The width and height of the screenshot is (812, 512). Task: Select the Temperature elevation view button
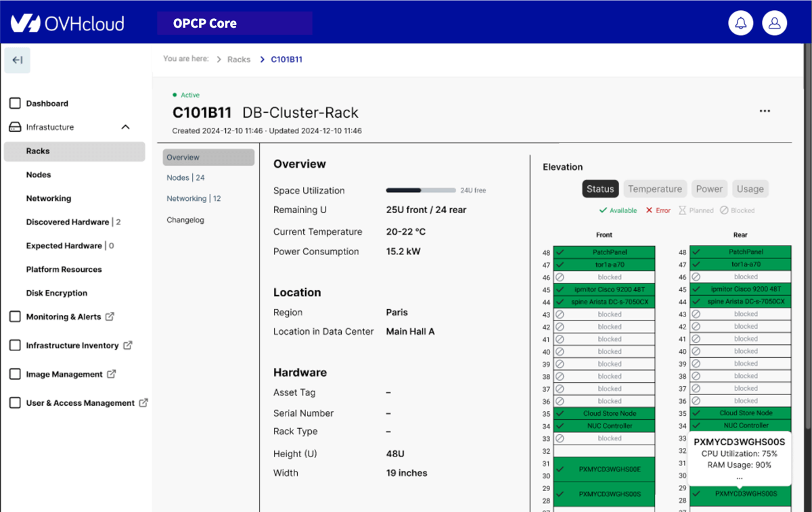(654, 189)
